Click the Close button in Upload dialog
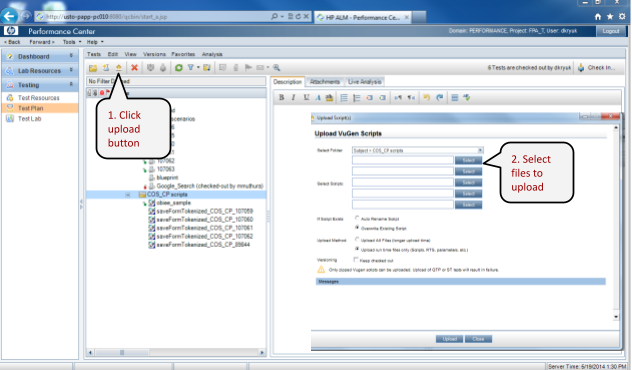 [478, 339]
